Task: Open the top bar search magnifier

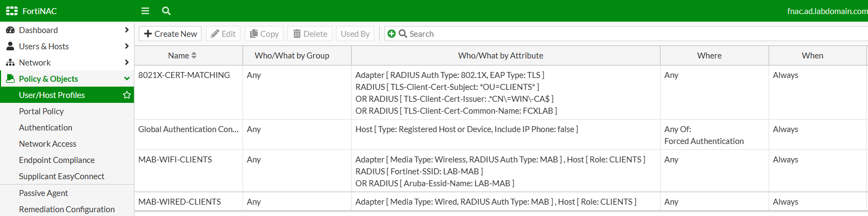Action: tap(166, 11)
